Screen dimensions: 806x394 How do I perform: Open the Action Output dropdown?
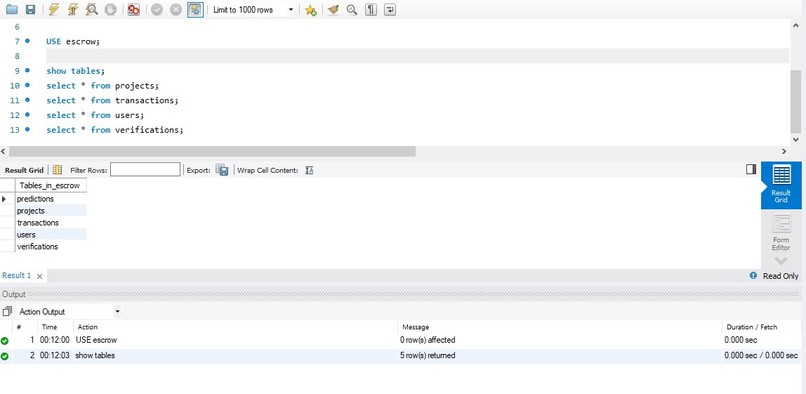tap(69, 312)
